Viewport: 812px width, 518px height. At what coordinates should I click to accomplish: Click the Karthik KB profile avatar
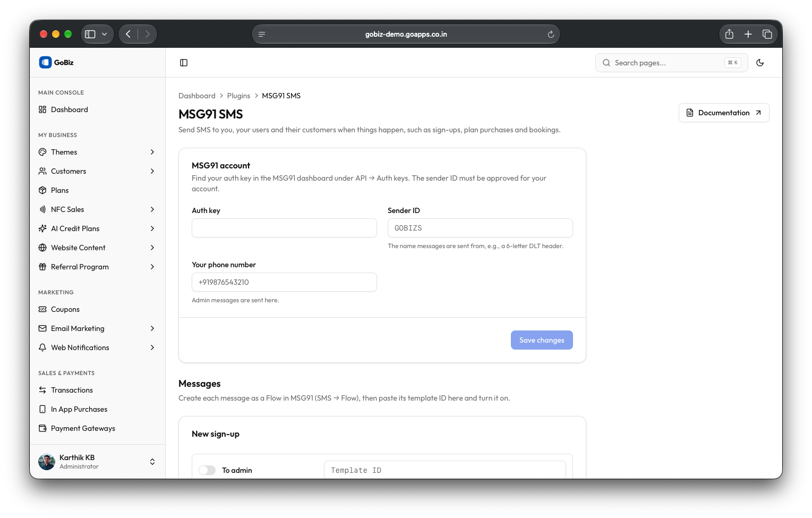pos(47,462)
